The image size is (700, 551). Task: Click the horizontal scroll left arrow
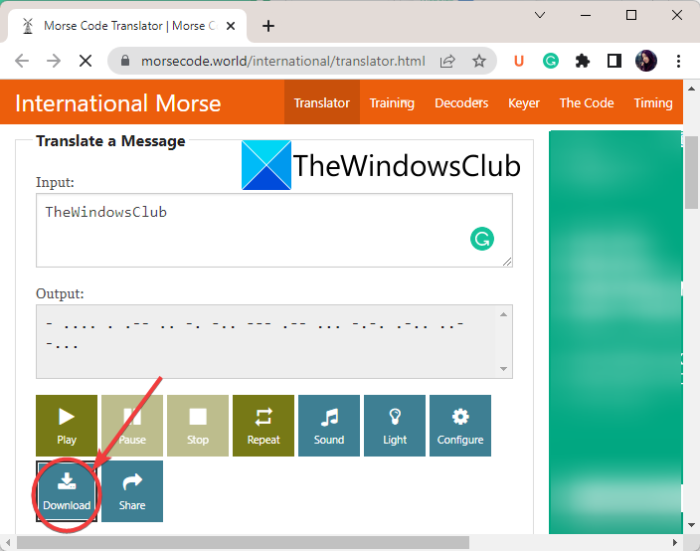tap(8, 543)
